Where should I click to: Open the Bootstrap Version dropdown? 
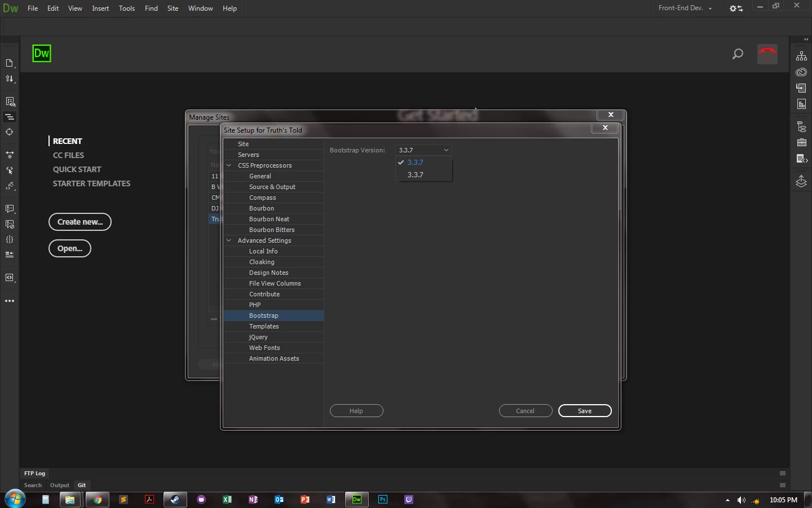pyautogui.click(x=423, y=150)
